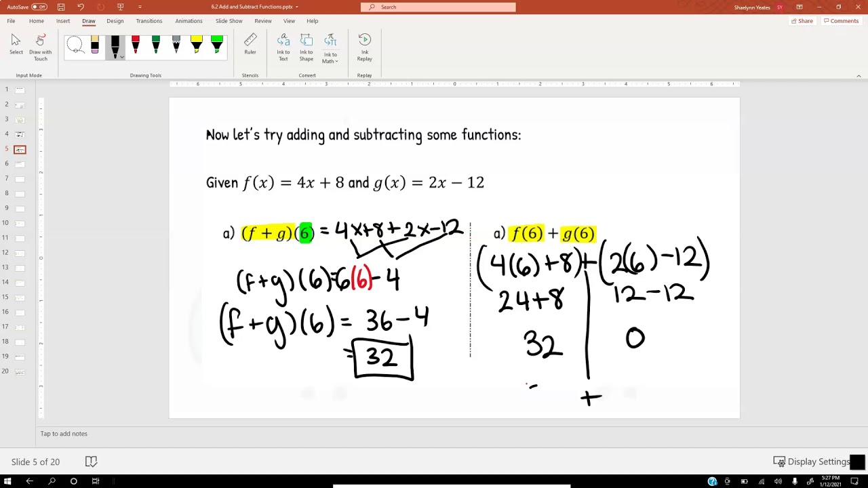Pick the Eraser tool

[95, 46]
